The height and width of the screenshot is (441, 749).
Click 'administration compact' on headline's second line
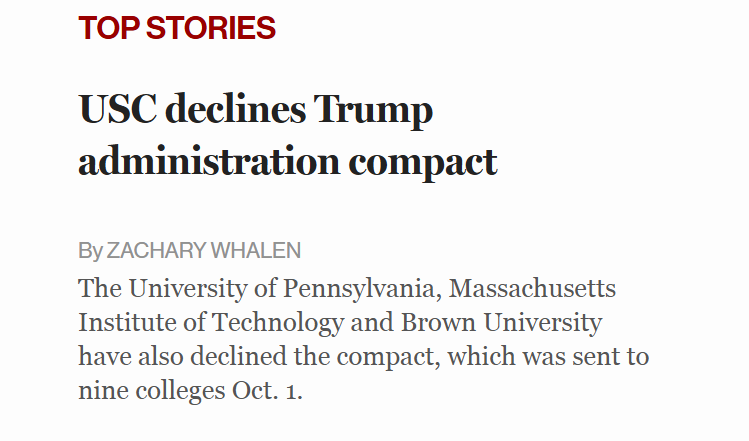click(288, 161)
